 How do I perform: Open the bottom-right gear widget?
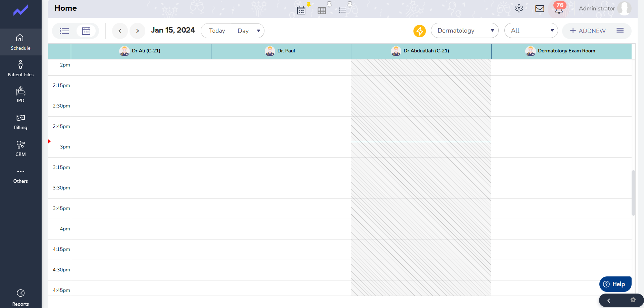point(633,300)
